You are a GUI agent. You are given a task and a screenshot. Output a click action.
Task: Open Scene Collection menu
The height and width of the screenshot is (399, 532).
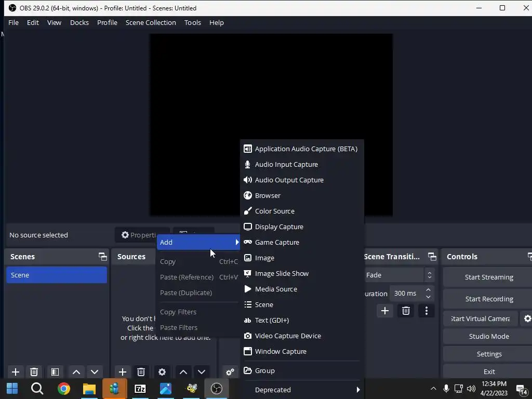coord(151,23)
